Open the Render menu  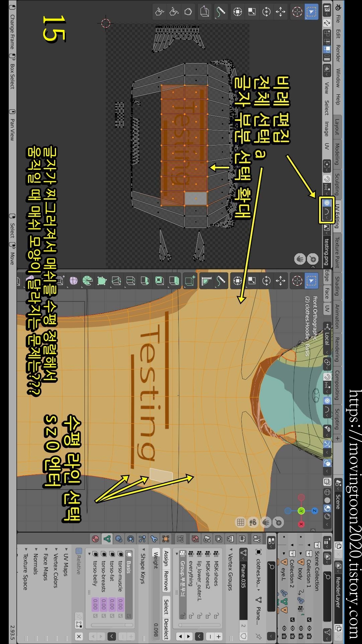(x=338, y=54)
